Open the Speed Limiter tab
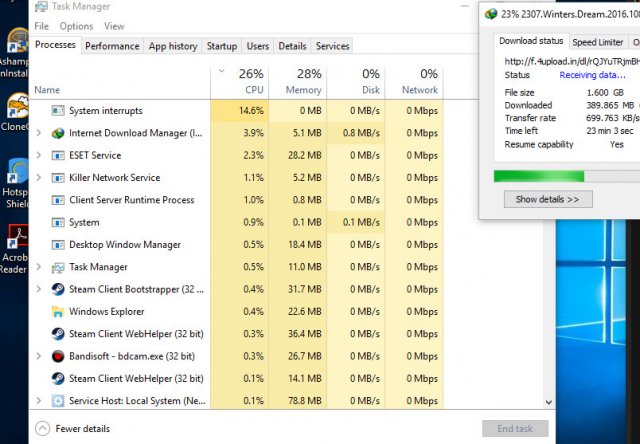 (598, 42)
